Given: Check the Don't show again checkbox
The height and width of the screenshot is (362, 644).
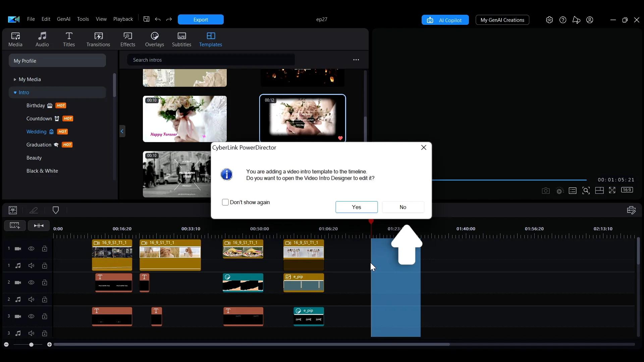Looking at the screenshot, I should [x=225, y=202].
